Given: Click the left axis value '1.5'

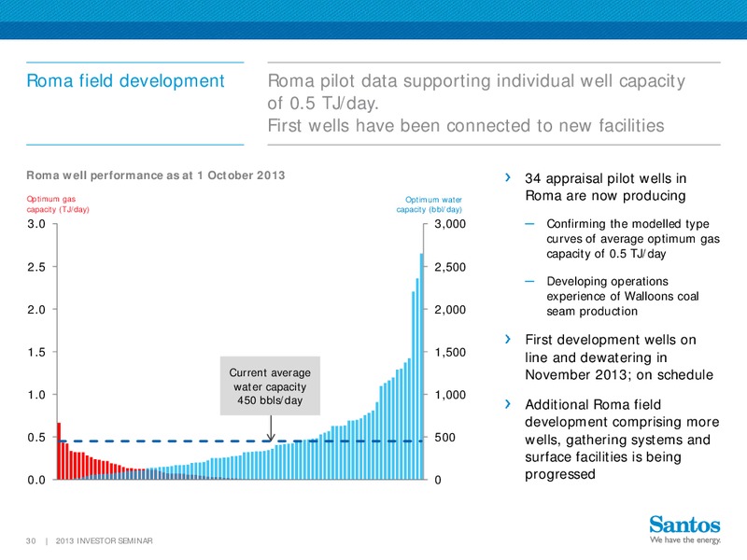Looking at the screenshot, I should [36, 352].
